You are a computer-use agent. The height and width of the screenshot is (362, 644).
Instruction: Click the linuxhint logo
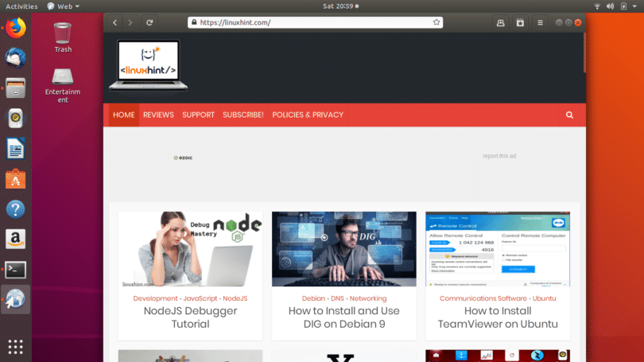coord(148,65)
